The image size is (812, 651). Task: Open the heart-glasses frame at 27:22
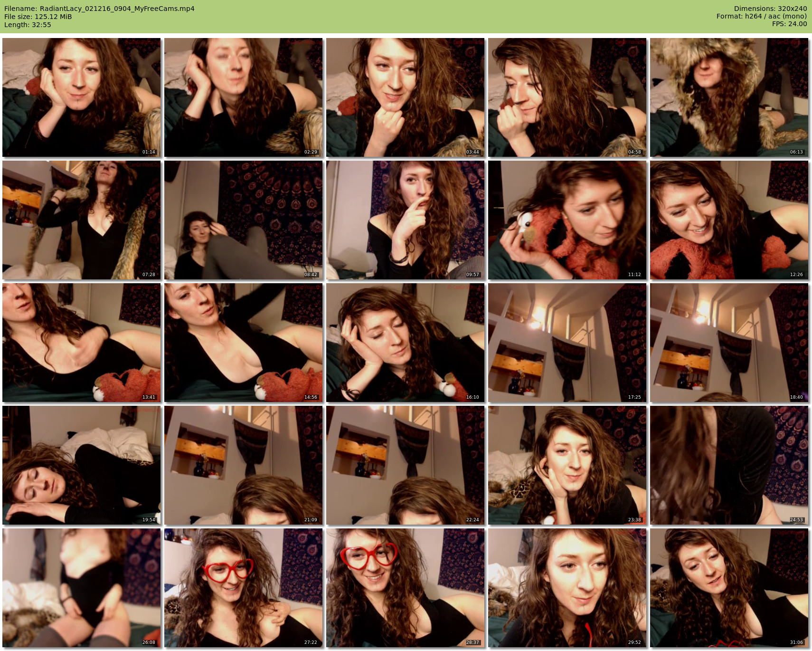coord(244,588)
